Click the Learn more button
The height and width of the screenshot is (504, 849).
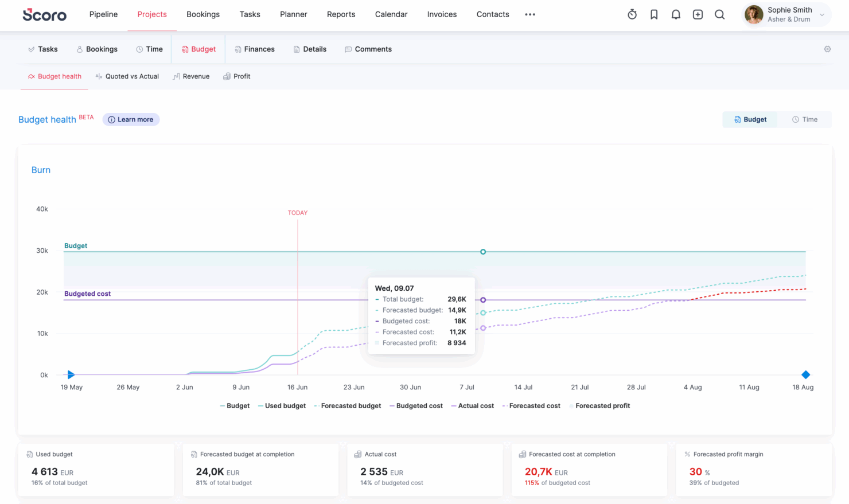(x=131, y=119)
